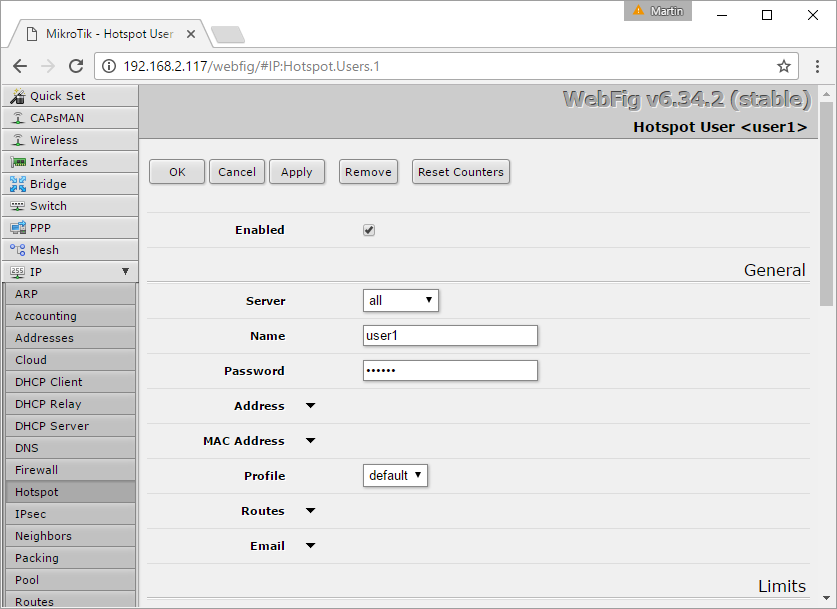The height and width of the screenshot is (609, 837).
Task: Click the Interfaces card icon
Action: (x=18, y=162)
